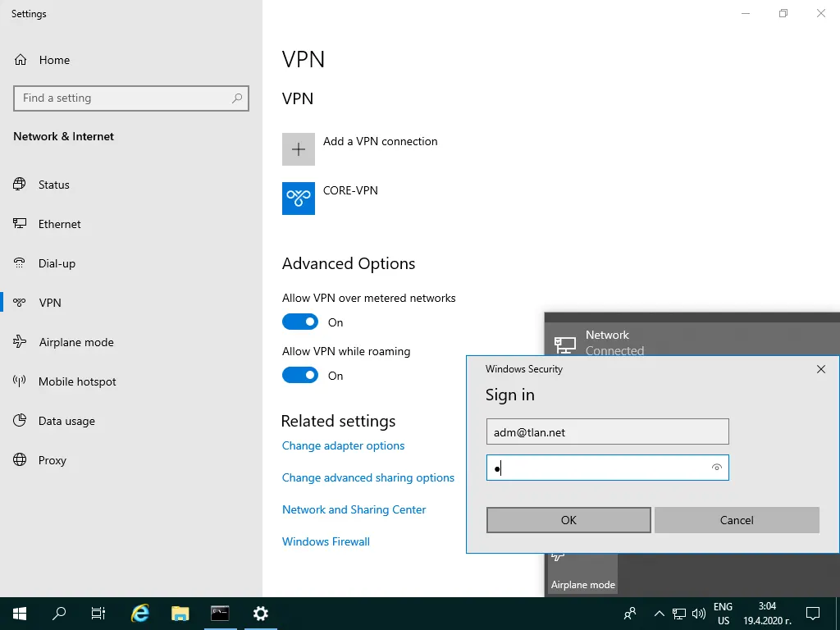This screenshot has height=630, width=840.
Task: Click Add a VPN connection label
Action: [x=381, y=141]
